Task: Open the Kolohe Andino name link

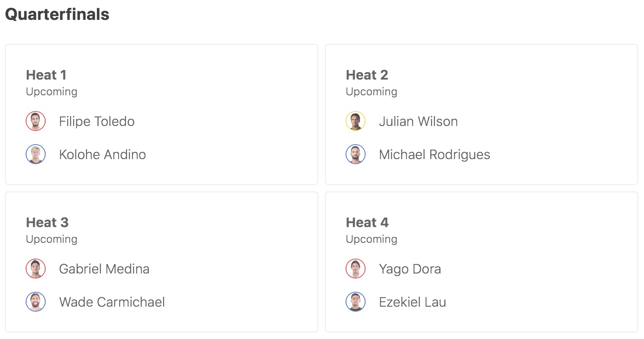Action: tap(102, 155)
